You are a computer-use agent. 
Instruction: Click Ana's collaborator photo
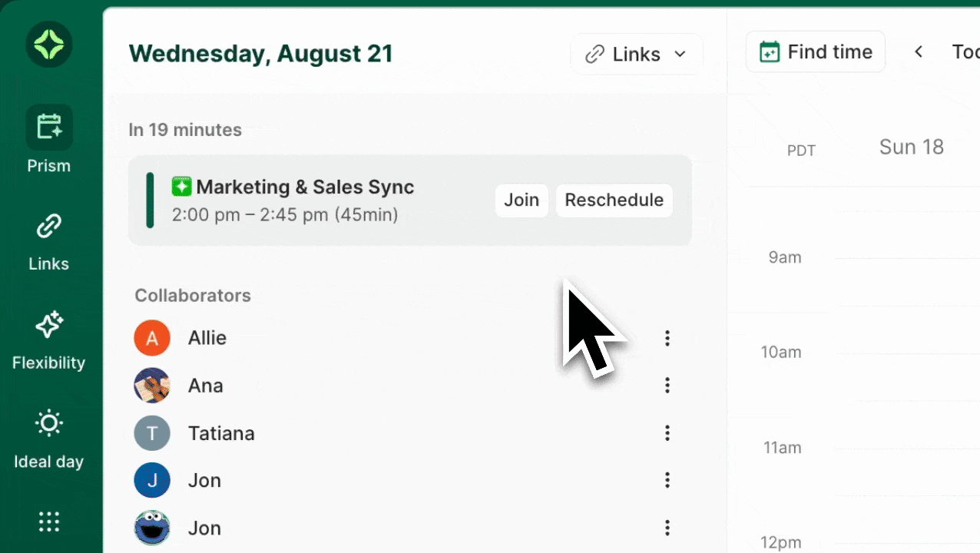152,386
